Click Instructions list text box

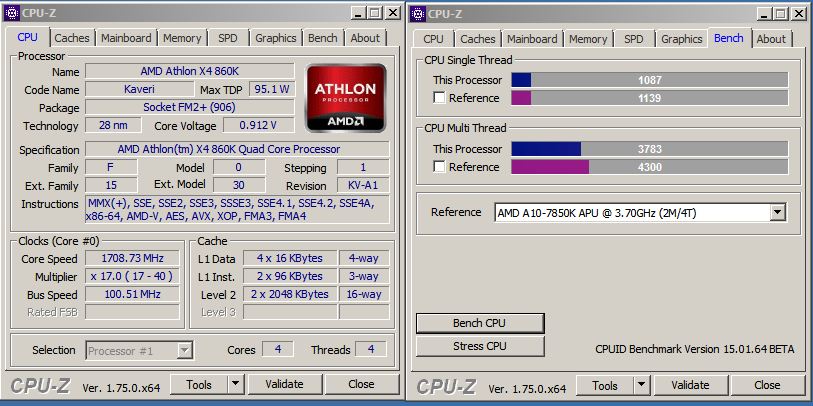237,209
